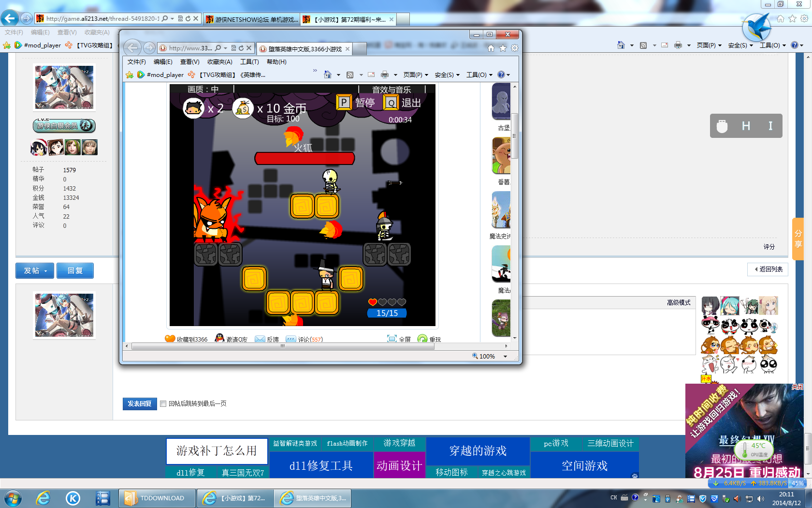Click 重玩 replay icon below the game
The image size is (812, 508).
[422, 339]
